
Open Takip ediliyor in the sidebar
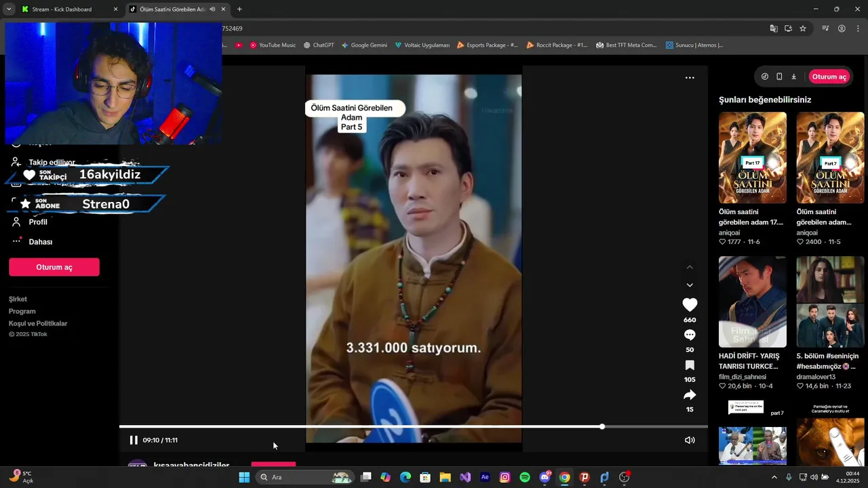coord(52,163)
